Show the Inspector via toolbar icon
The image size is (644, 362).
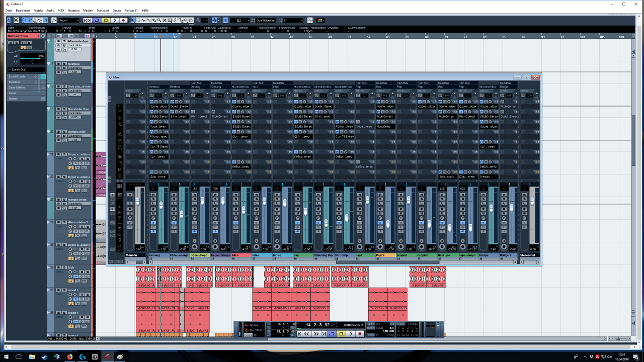point(24,20)
